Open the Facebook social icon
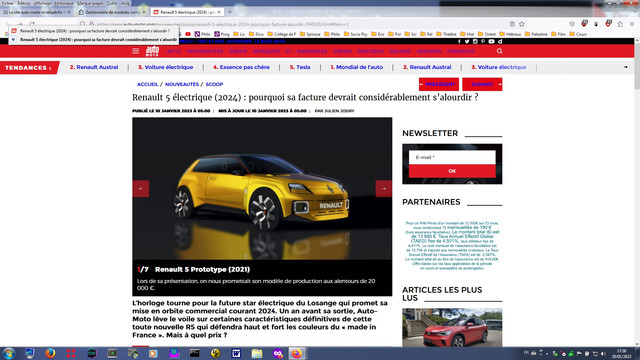Image resolution: width=640 pixels, height=360 pixels. tap(459, 42)
